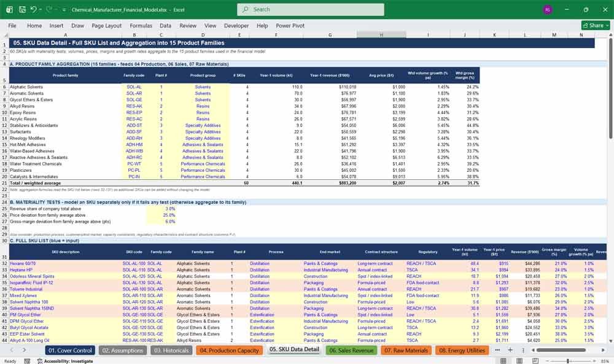This screenshot has width=614, height=364.
Task: Switch to the Home ribbon tab
Action: pyautogui.click(x=34, y=25)
